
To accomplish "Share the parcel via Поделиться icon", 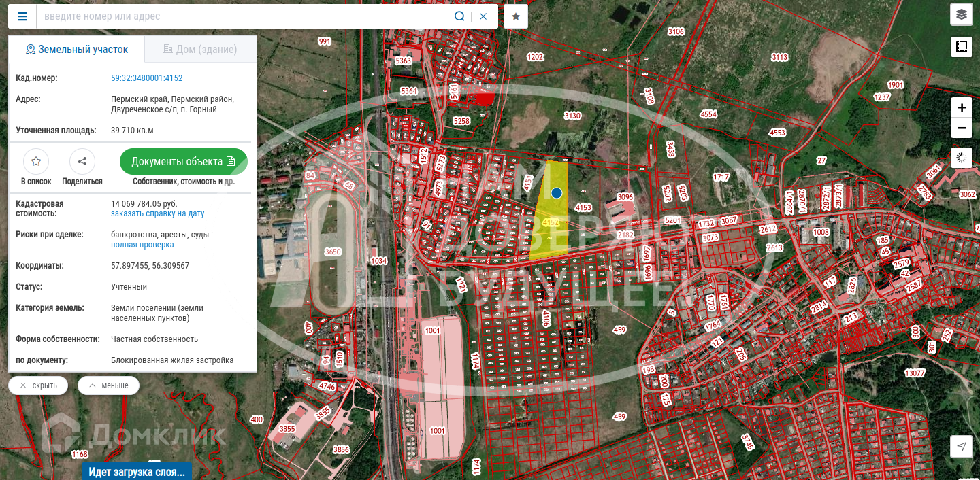I will 82,161.
